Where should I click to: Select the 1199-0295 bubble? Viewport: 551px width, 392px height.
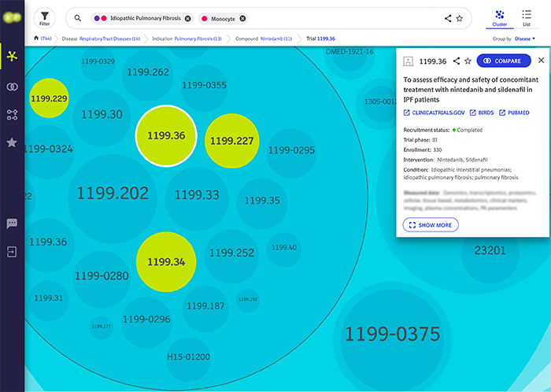(x=292, y=153)
